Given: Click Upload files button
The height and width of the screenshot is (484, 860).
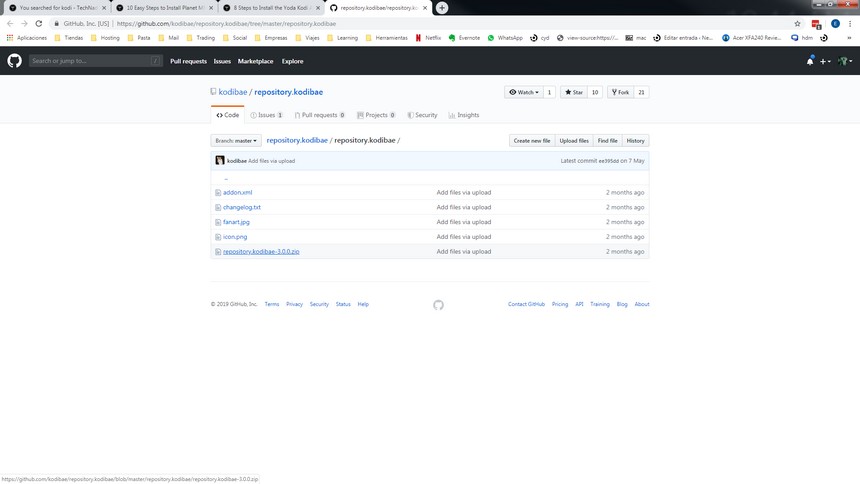Looking at the screenshot, I should click(574, 140).
